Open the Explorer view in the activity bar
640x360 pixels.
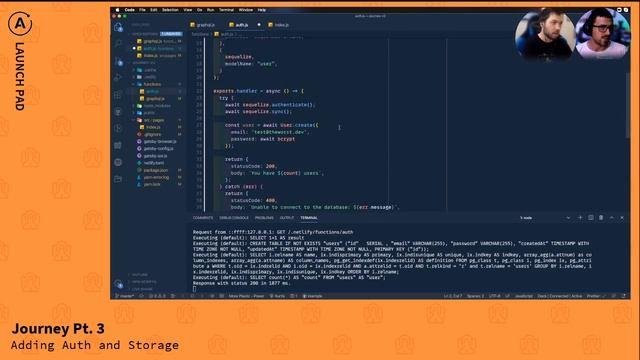tap(118, 27)
